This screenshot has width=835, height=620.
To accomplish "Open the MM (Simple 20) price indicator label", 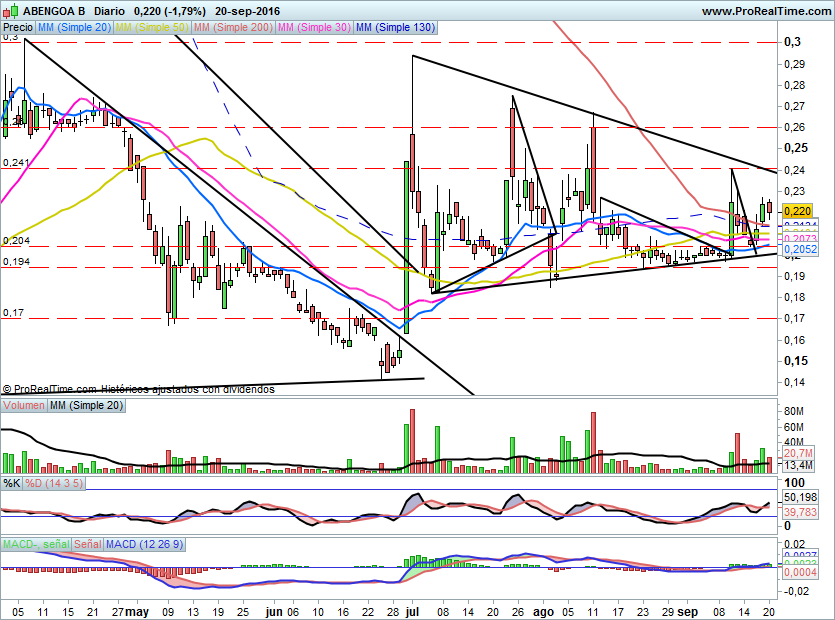I will [x=75, y=28].
